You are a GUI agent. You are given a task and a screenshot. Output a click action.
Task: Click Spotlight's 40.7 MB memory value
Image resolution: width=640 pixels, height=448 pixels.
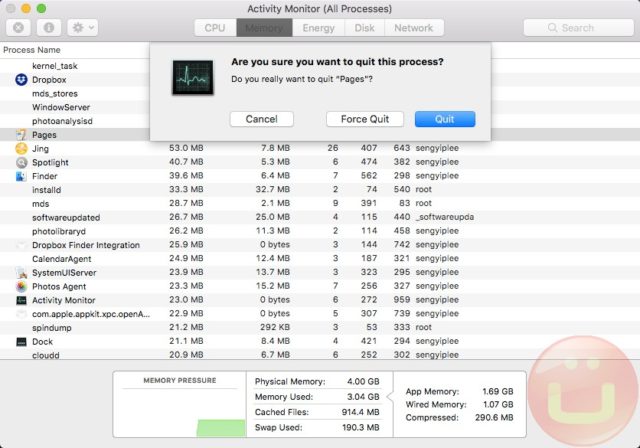186,162
